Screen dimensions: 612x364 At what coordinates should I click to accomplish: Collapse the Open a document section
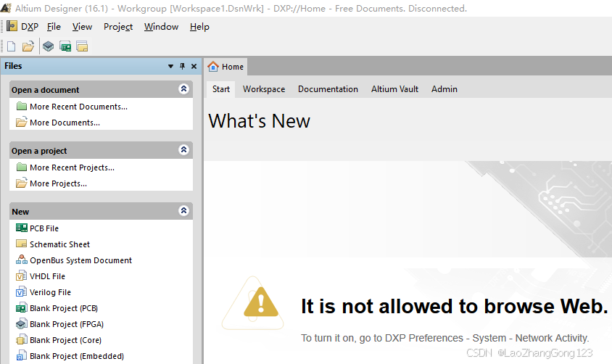click(x=184, y=89)
